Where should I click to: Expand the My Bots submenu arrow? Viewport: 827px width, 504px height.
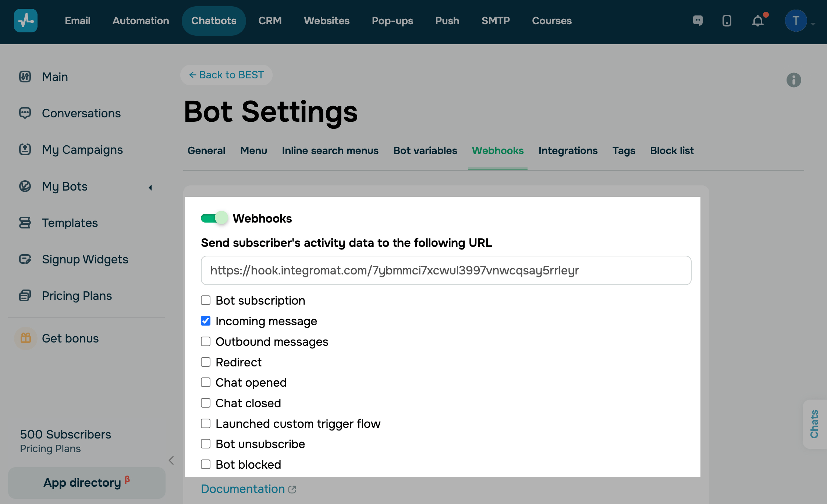point(150,187)
